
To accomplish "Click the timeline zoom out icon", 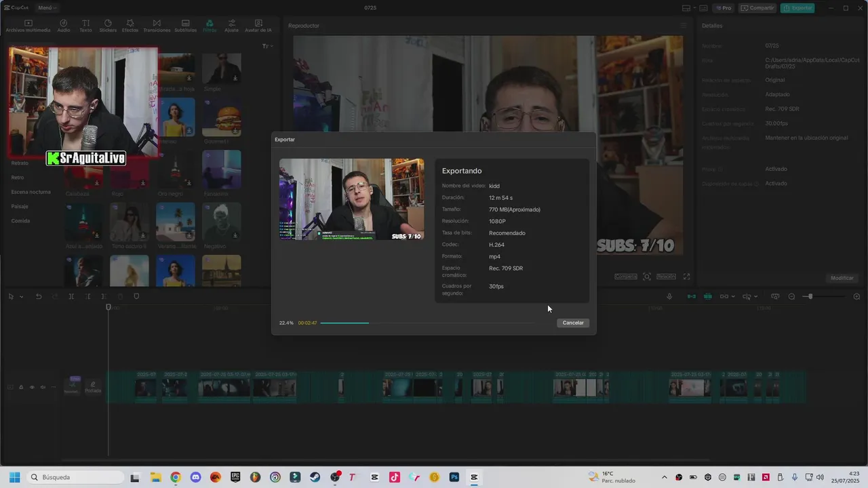I will [791, 296].
